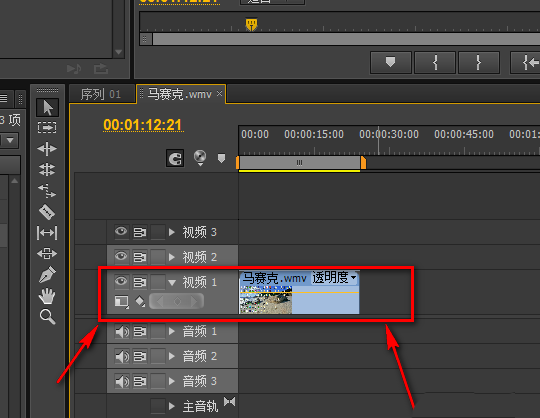Expand the 视频 2 track
Screen dimensions: 540x418
(x=172, y=257)
